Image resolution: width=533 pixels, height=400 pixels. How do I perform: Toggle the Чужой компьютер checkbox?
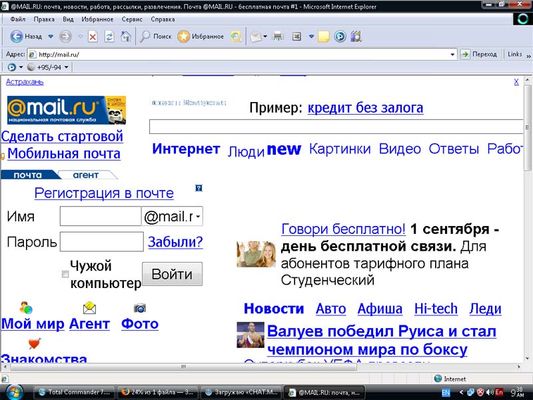coord(65,274)
